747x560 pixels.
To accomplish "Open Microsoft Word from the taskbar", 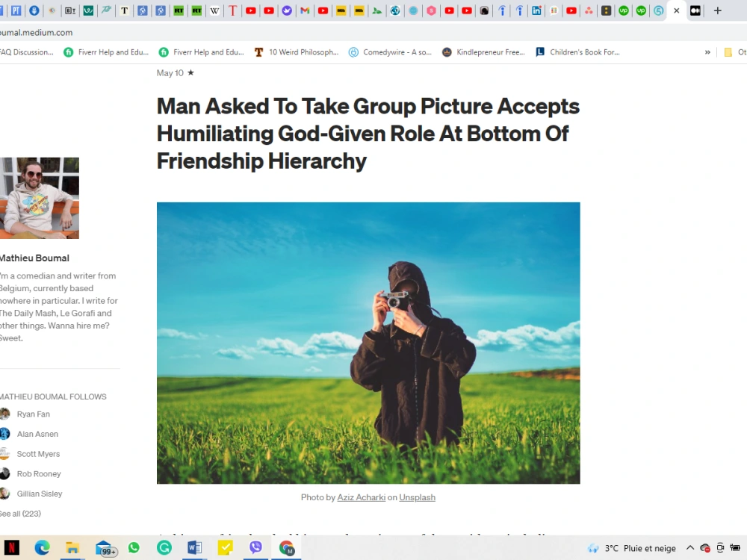I will [x=195, y=548].
